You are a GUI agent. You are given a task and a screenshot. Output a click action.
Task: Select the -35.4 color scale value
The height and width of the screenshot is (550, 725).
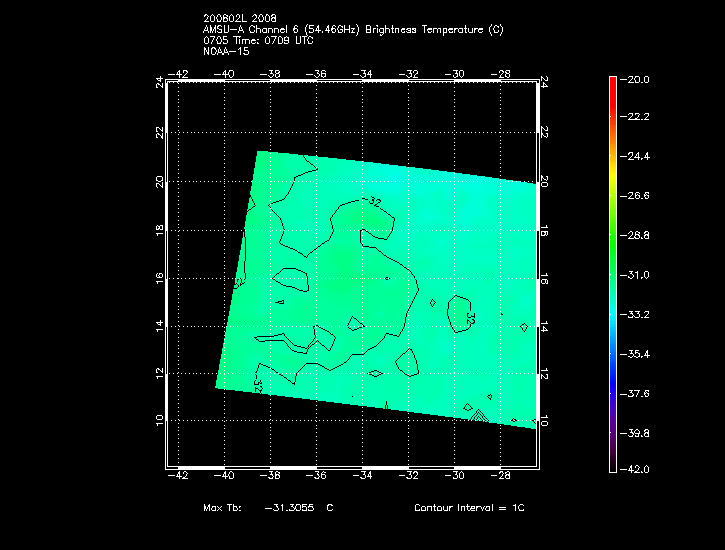(x=637, y=354)
